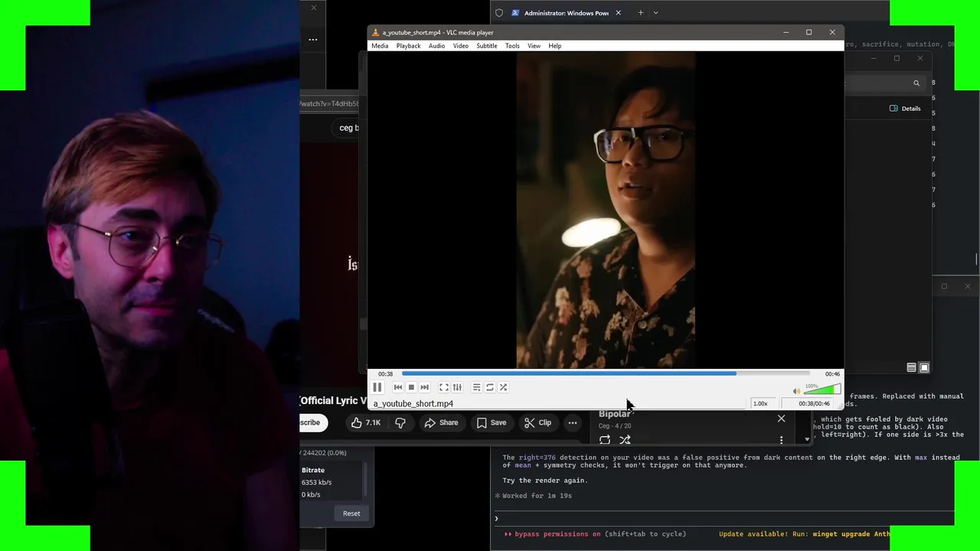Click Reset in the stats panel

pyautogui.click(x=351, y=514)
